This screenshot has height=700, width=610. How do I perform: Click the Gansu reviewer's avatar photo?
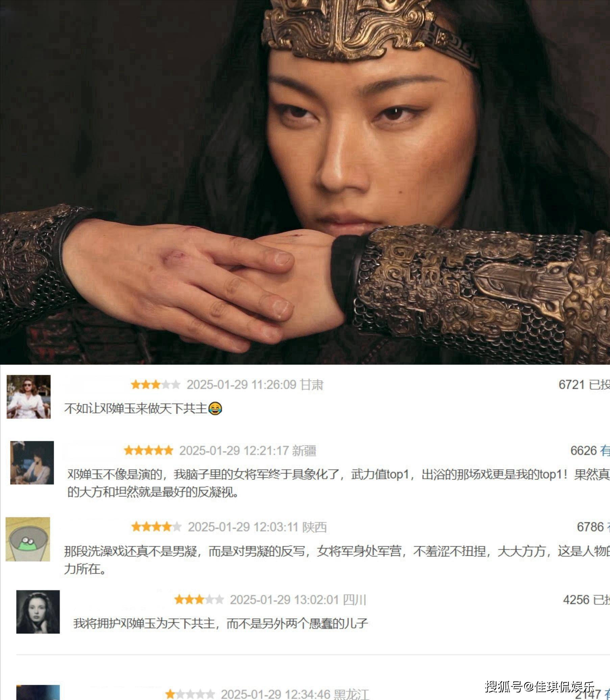coord(29,396)
